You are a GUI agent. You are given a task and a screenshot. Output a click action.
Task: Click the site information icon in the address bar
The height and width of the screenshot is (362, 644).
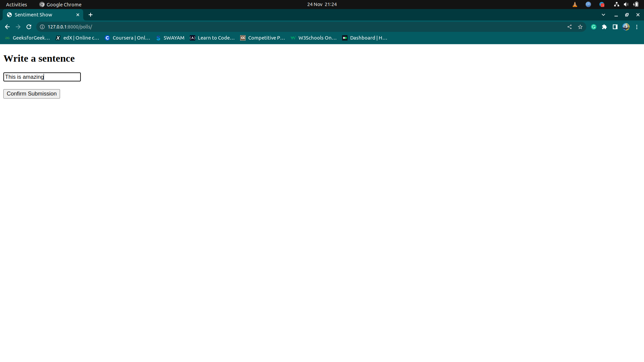coord(42,27)
